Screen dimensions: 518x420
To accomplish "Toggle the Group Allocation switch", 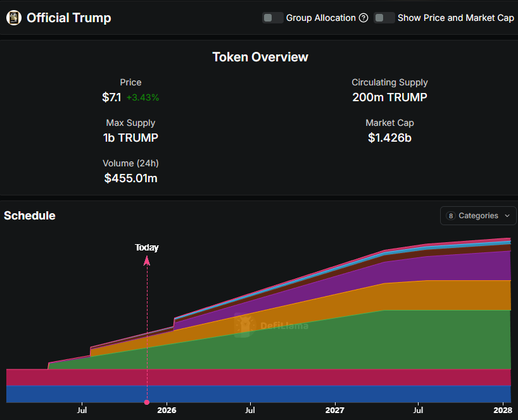I will [x=273, y=18].
